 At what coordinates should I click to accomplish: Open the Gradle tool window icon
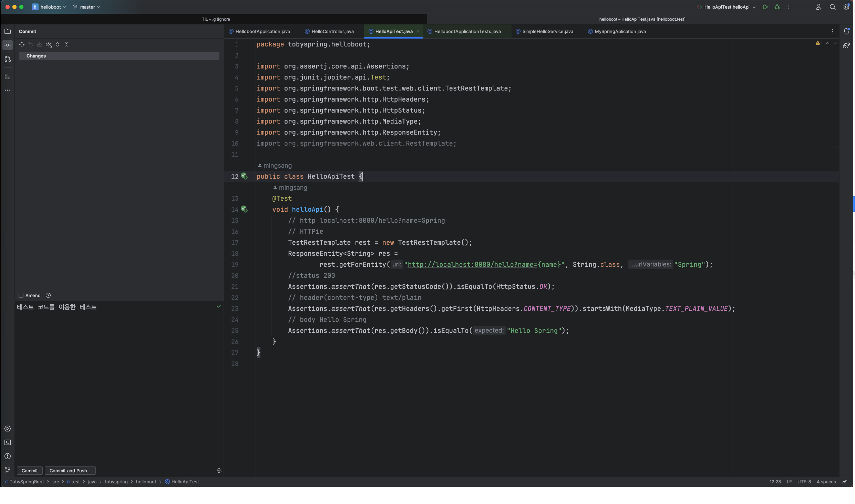pos(846,45)
